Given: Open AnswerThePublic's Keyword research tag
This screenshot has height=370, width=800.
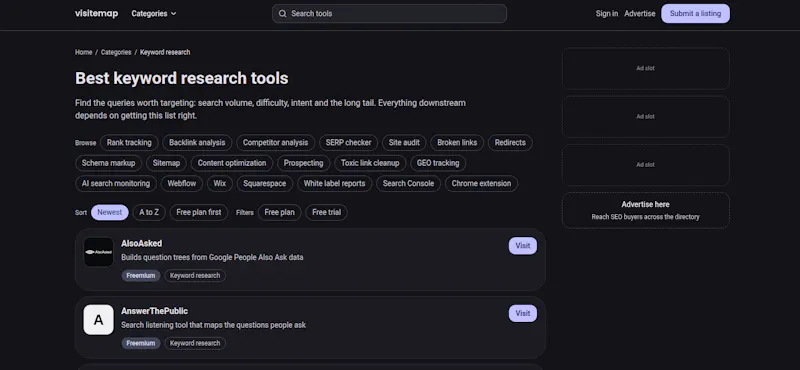Looking at the screenshot, I should (x=195, y=343).
